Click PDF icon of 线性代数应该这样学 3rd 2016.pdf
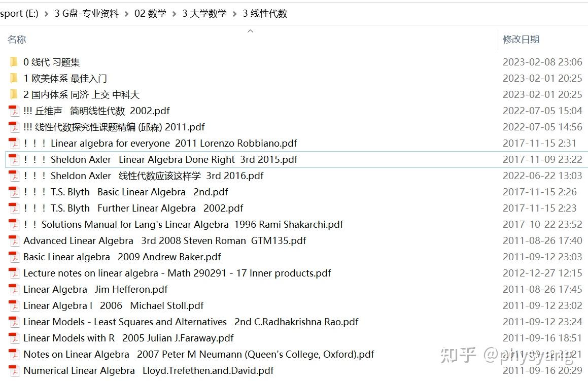Viewport: 588px width, 381px height. pyautogui.click(x=14, y=176)
